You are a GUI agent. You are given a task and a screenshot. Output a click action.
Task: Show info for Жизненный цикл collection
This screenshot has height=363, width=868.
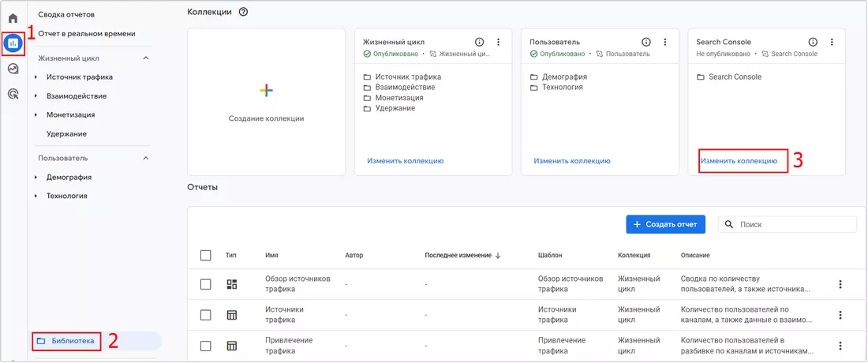(x=480, y=42)
